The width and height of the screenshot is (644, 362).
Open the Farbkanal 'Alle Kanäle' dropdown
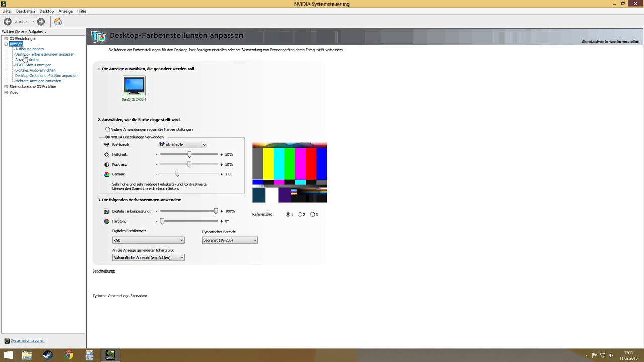click(182, 145)
